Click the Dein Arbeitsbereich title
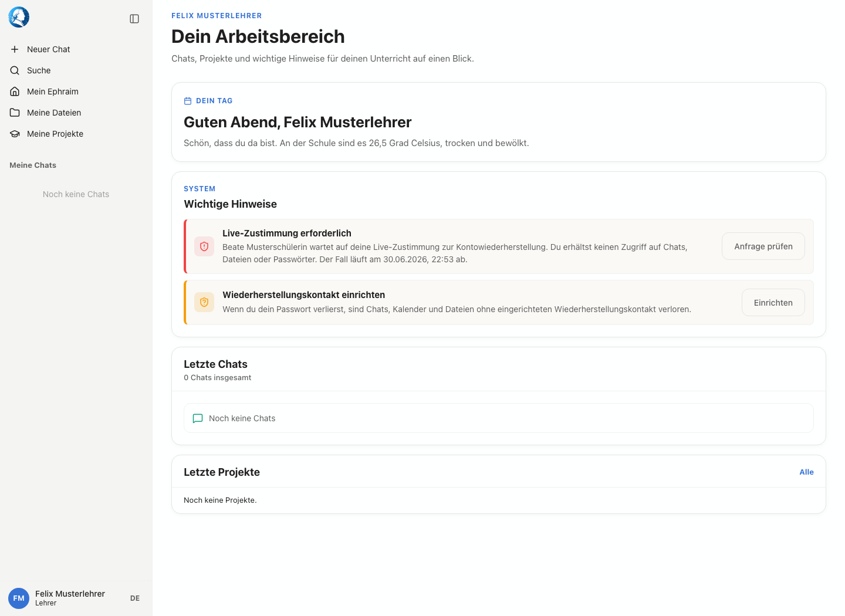The height and width of the screenshot is (616, 845). [258, 36]
